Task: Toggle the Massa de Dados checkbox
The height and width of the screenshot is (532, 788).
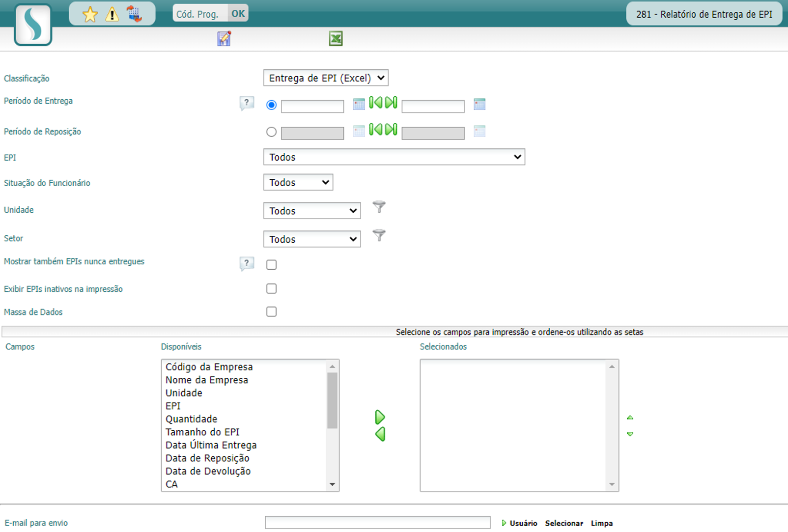Action: pos(271,312)
